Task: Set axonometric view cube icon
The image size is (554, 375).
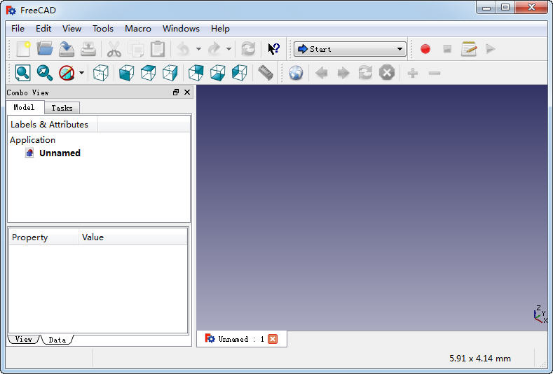Action: click(101, 73)
